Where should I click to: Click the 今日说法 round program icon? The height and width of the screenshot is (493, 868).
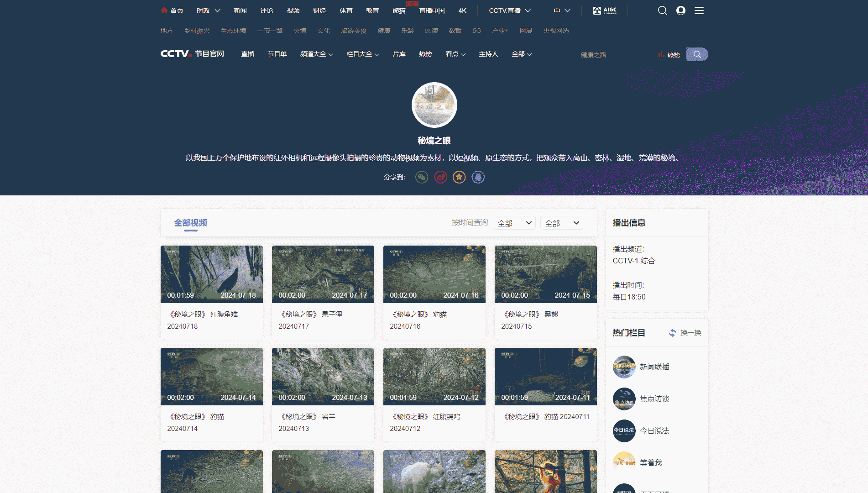[x=624, y=431]
